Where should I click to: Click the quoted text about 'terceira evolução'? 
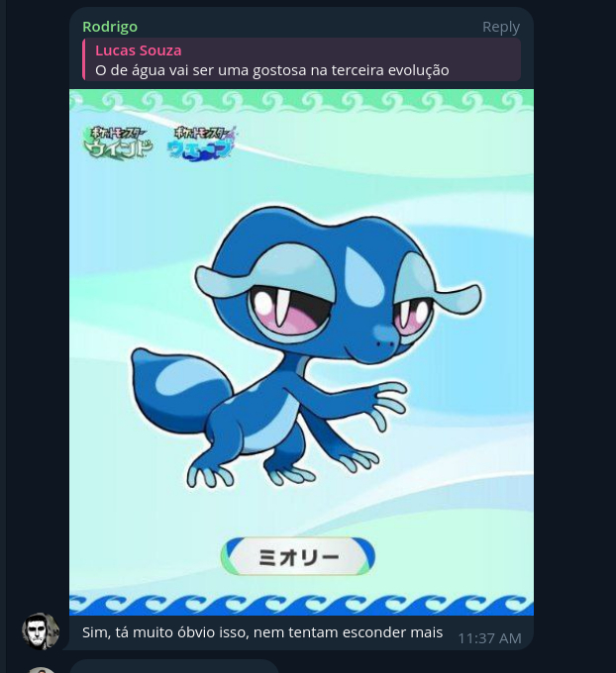point(272,70)
